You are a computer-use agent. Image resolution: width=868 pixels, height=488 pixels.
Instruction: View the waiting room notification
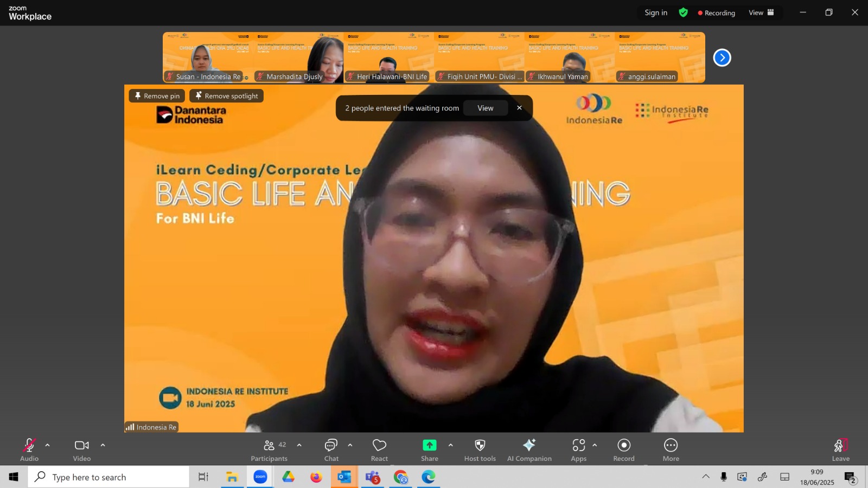click(486, 108)
